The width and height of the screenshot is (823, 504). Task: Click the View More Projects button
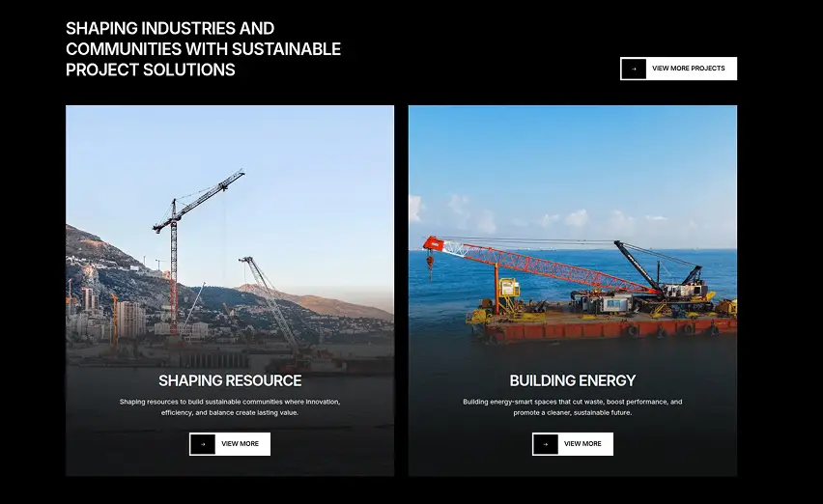[x=678, y=69]
